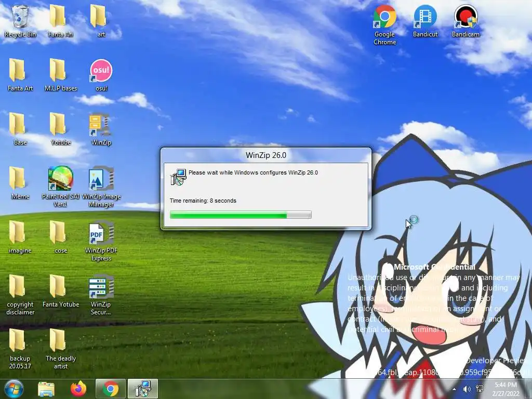The width and height of the screenshot is (532, 399).
Task: Select the Fanta Art folder below Recycle Bin
Action: coord(20,75)
